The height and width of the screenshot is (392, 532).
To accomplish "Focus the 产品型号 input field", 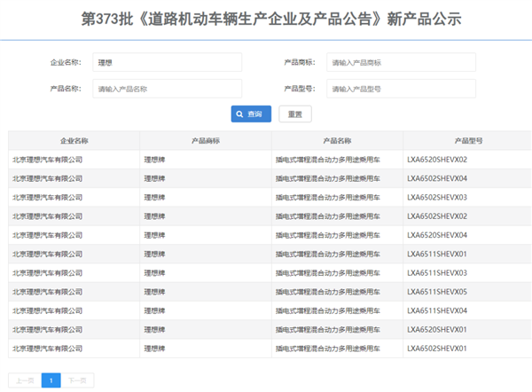I will [x=401, y=89].
